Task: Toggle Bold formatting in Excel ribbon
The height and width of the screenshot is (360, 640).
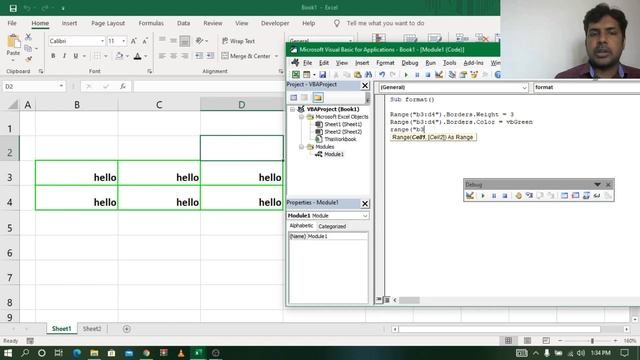Action: coord(53,56)
